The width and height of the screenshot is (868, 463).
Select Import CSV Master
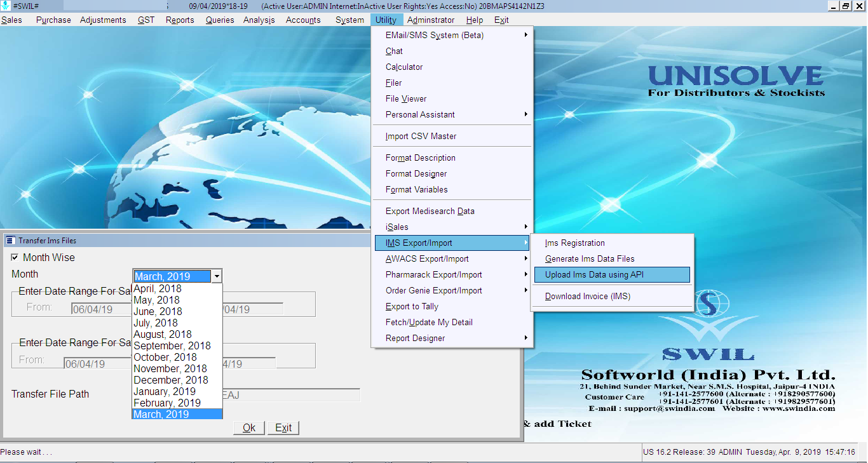click(452, 136)
